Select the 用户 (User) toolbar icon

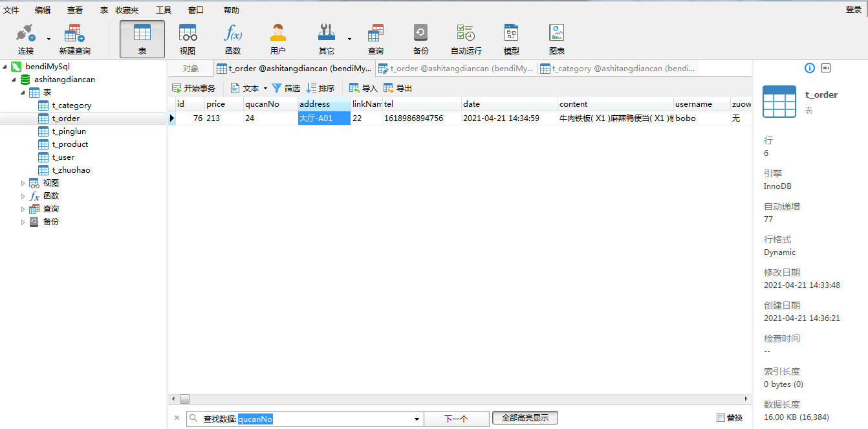[x=278, y=39]
